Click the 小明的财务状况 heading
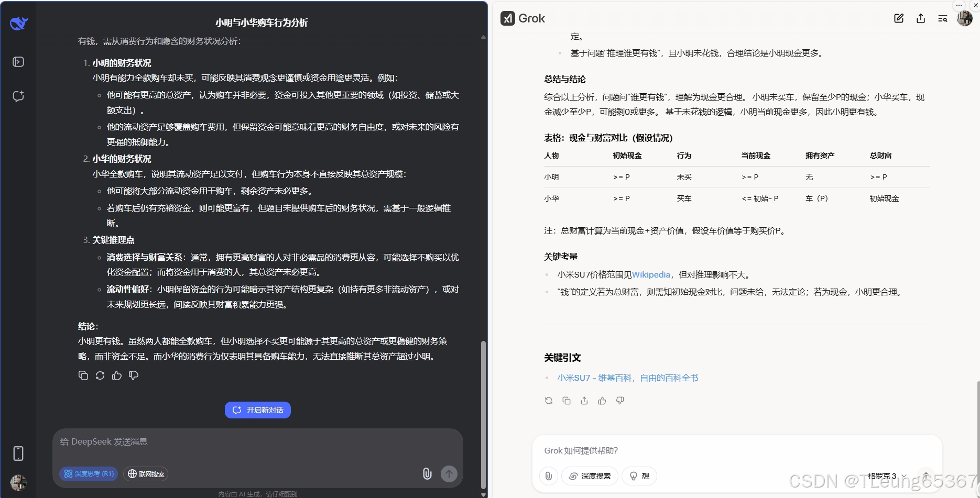The height and width of the screenshot is (498, 980). pos(122,63)
